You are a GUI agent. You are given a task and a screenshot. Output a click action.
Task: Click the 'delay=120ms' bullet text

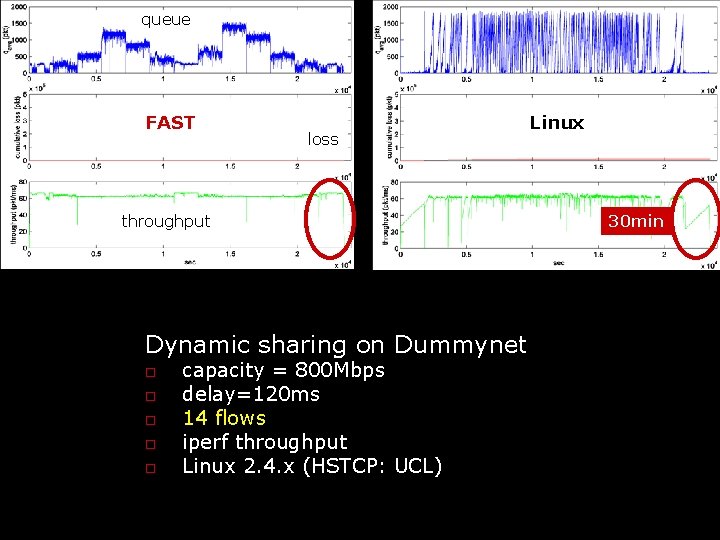click(251, 394)
